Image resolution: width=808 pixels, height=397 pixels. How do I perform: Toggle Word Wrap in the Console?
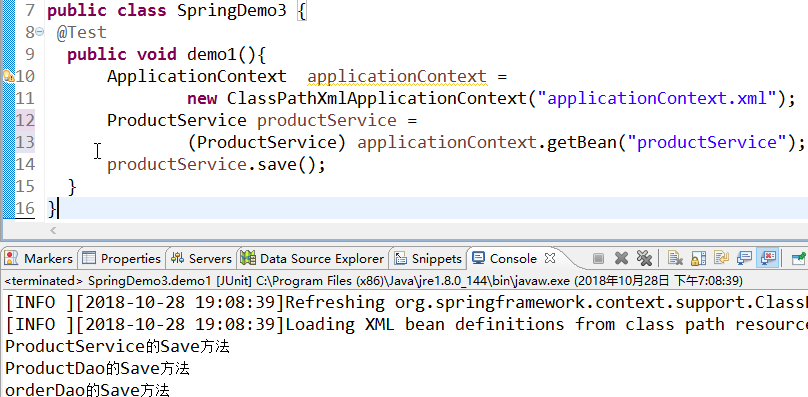[721, 258]
